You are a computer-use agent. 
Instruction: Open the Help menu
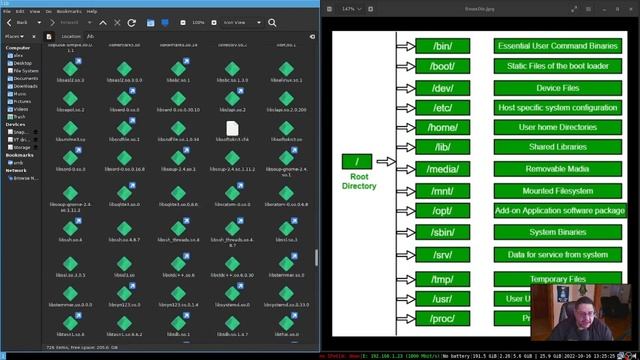(92, 11)
